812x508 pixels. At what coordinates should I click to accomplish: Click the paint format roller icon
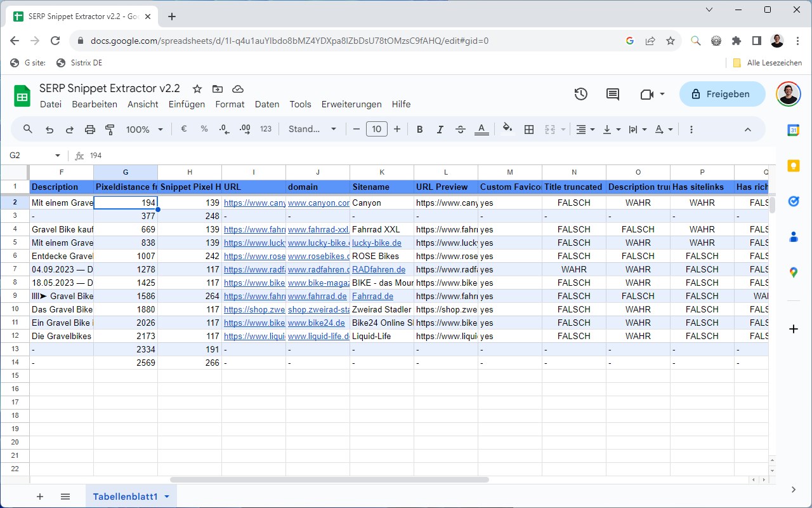[110, 130]
